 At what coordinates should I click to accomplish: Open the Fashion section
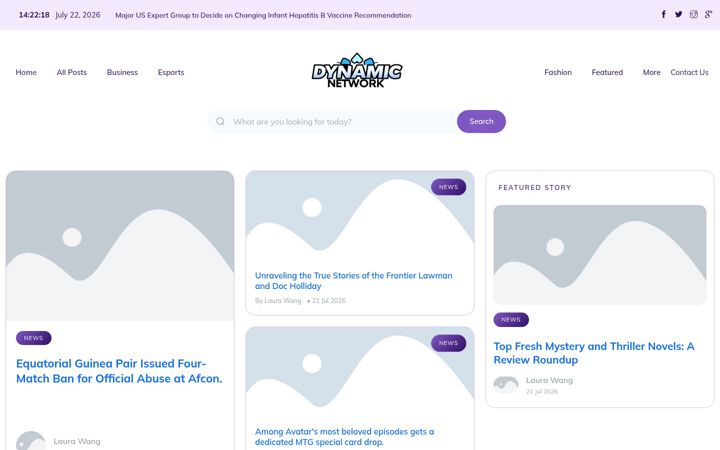(558, 72)
